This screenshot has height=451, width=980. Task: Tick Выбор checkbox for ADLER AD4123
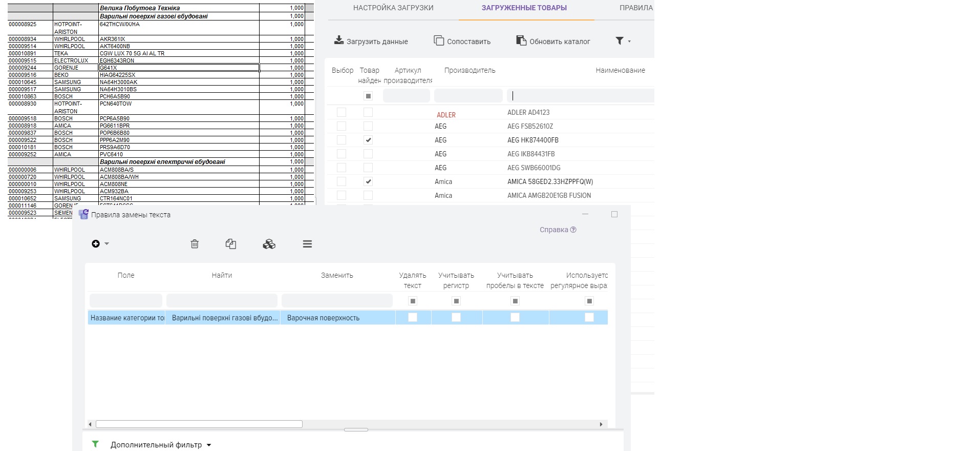click(342, 112)
